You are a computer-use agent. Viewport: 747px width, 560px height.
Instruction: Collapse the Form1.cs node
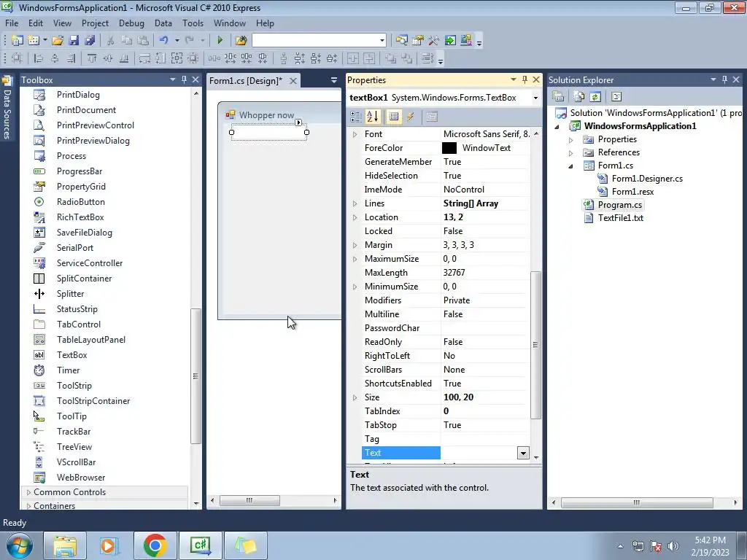coord(570,166)
